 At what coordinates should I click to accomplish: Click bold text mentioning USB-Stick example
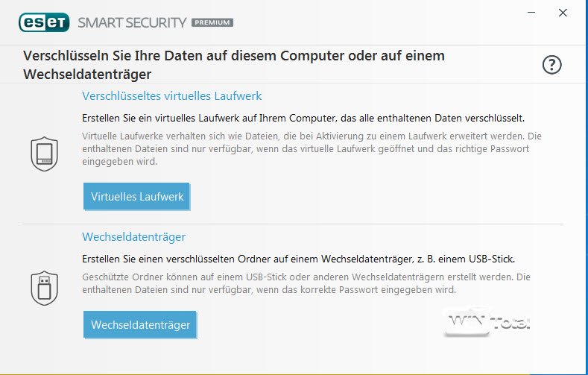[298, 259]
